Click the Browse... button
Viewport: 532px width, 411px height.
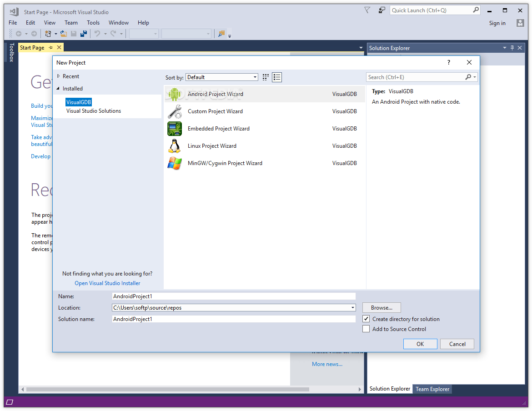(381, 308)
